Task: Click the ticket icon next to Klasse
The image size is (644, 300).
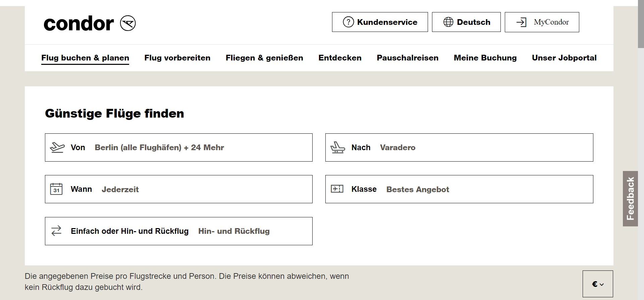Action: 337,189
